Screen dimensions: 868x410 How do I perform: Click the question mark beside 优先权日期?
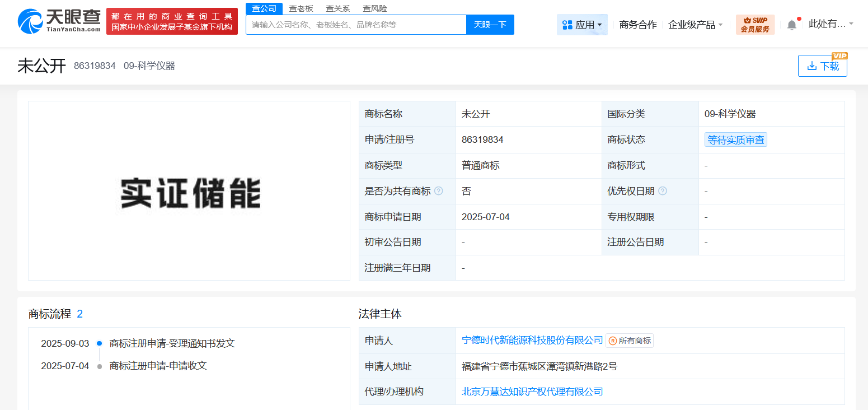click(x=663, y=191)
